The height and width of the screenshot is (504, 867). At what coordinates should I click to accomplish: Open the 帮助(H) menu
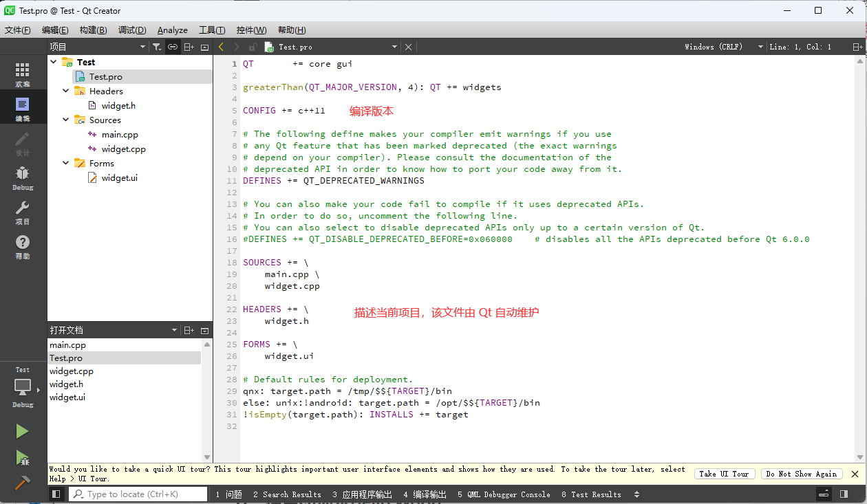[292, 30]
